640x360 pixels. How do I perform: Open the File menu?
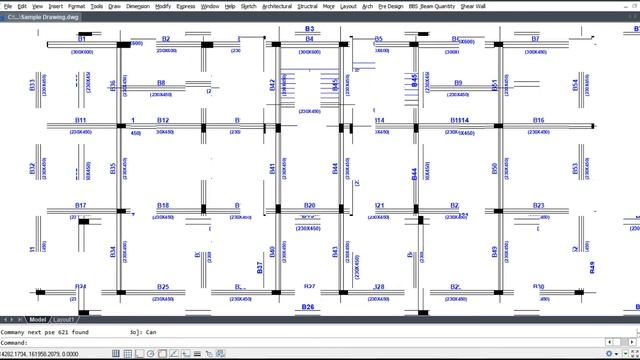(8, 6)
